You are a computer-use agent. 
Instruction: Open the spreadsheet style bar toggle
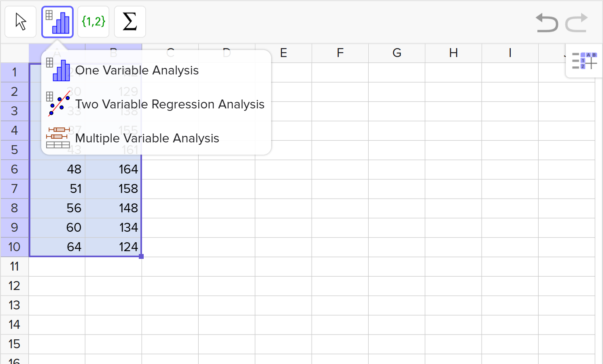coord(584,61)
